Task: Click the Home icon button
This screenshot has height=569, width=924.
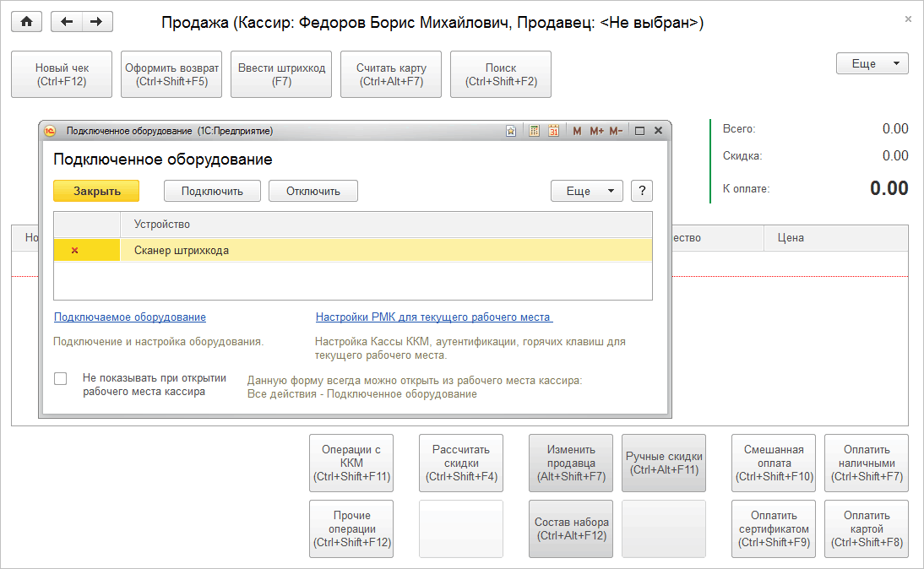Action: (x=26, y=22)
